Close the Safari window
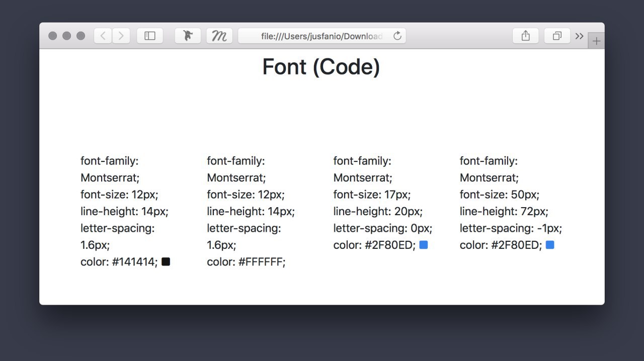The height and width of the screenshot is (361, 644). coord(52,36)
